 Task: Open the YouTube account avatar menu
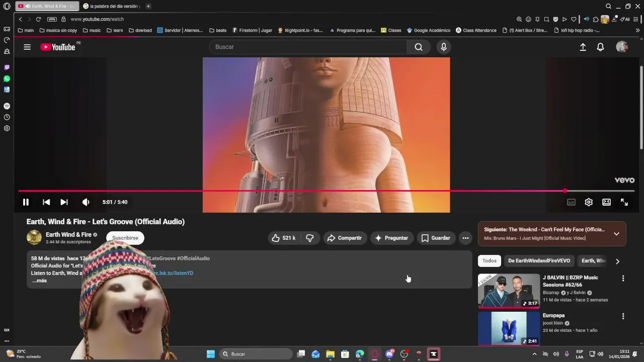(x=622, y=47)
